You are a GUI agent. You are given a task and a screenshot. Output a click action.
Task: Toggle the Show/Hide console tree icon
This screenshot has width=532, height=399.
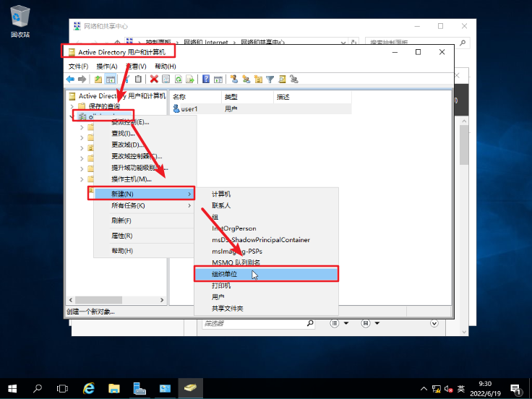(111, 80)
